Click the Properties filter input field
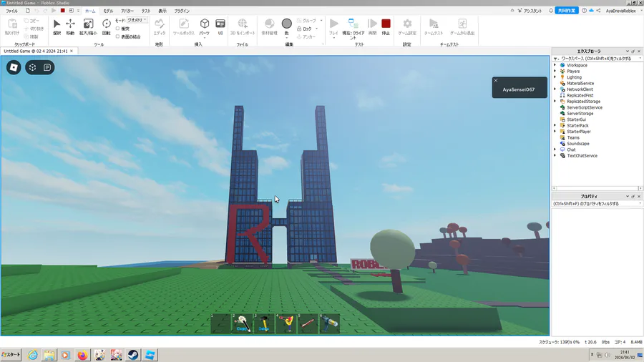The width and height of the screenshot is (644, 362). [597, 204]
